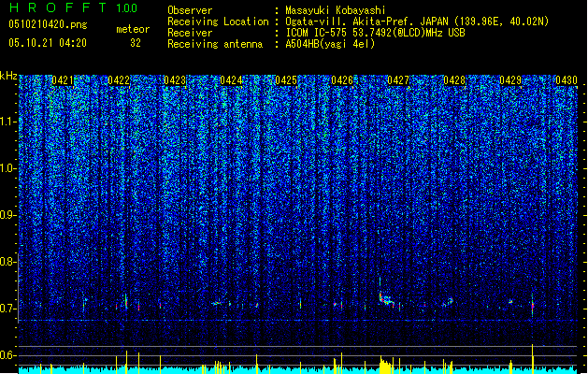588x374 pixels.
Task: Click the antenna text A504HB(yagi 4el)
Action: pyautogui.click(x=330, y=44)
